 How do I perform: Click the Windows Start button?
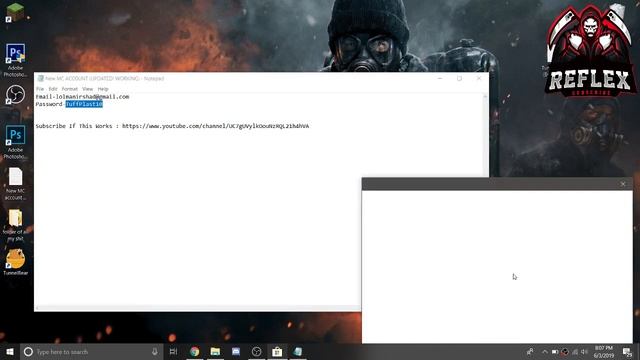tap(10, 352)
